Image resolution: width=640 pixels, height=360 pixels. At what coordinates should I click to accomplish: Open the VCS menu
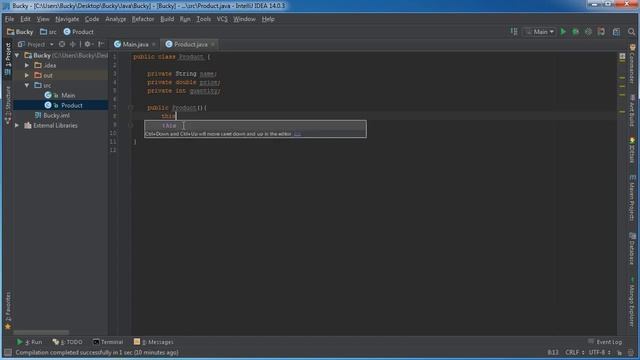(x=222, y=19)
